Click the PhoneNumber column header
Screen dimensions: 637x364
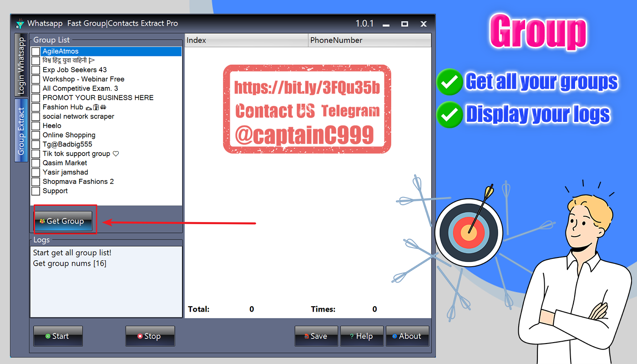369,40
